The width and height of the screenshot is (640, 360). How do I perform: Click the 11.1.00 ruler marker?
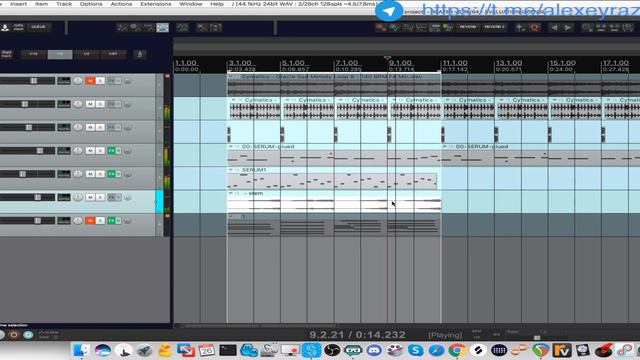pyautogui.click(x=455, y=63)
